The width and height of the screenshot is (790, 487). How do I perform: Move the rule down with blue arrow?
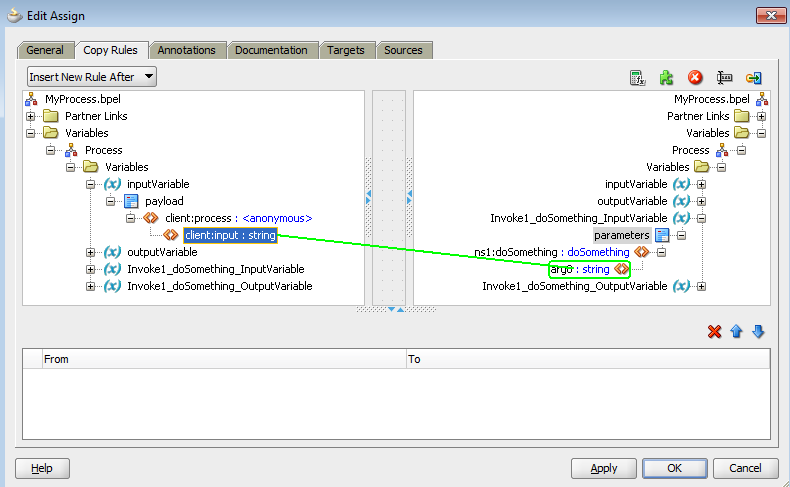click(x=758, y=332)
